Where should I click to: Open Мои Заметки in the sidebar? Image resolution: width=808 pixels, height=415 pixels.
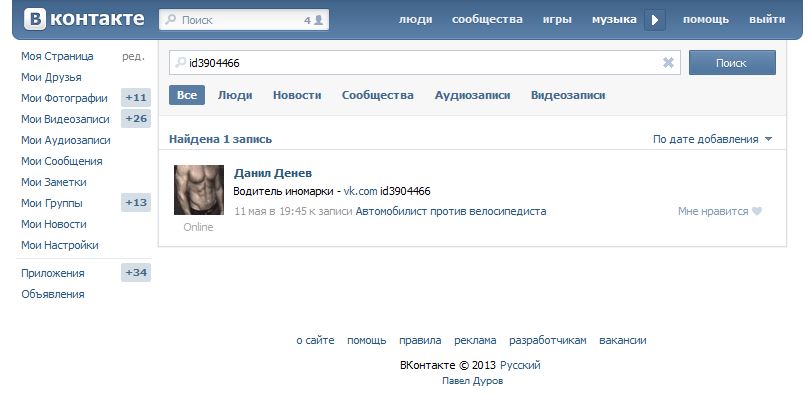click(54, 182)
